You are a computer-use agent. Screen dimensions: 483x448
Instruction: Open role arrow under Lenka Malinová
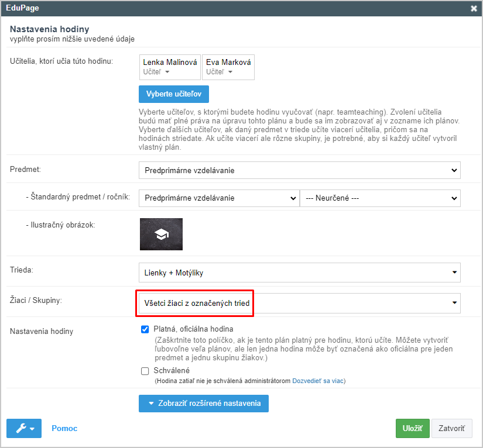(x=167, y=72)
